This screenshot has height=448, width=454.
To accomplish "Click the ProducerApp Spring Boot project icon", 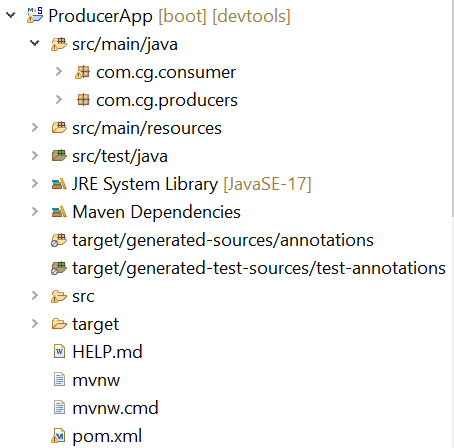I will [35, 15].
